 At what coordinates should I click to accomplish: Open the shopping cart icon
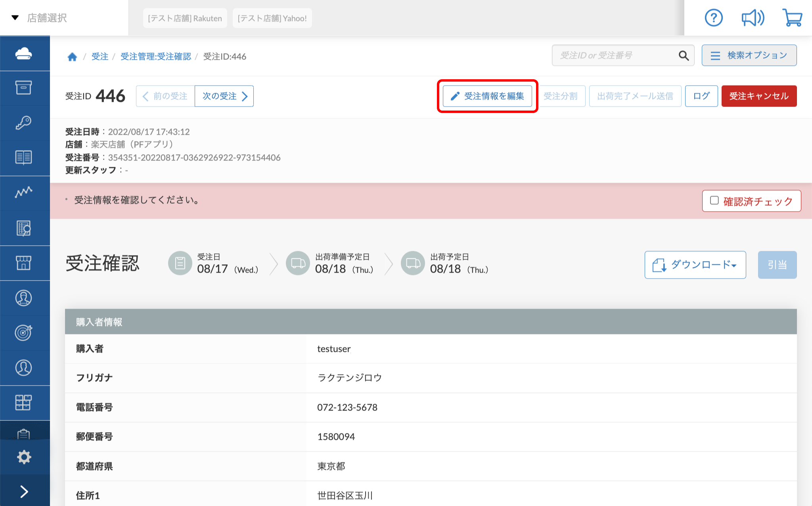[792, 18]
